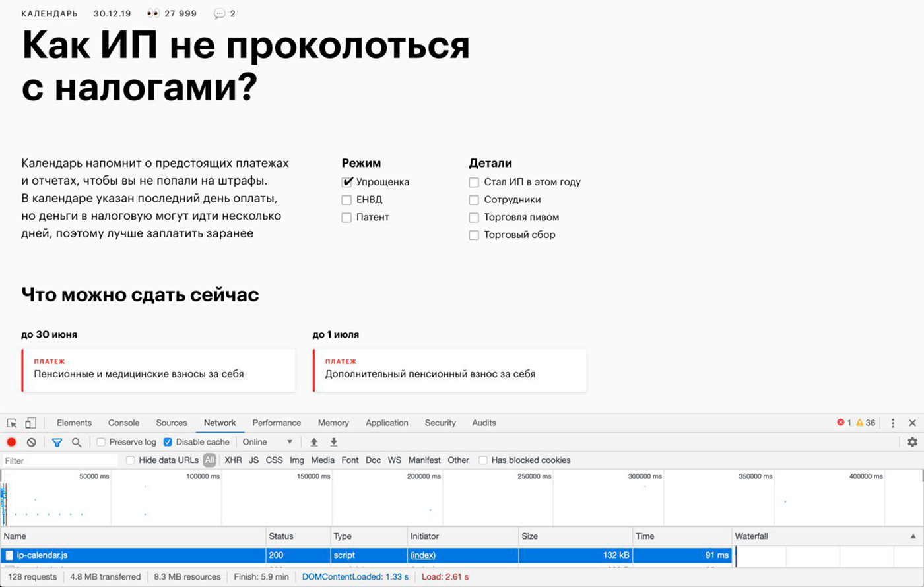924x587 pixels.
Task: Open the network search magnifier
Action: (x=77, y=442)
